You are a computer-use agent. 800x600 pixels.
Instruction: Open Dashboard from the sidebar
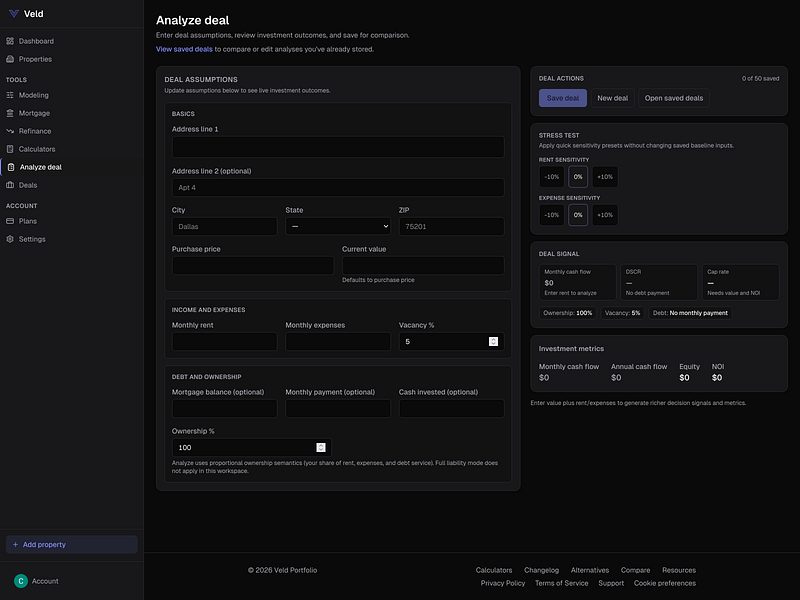pyautogui.click(x=71, y=41)
